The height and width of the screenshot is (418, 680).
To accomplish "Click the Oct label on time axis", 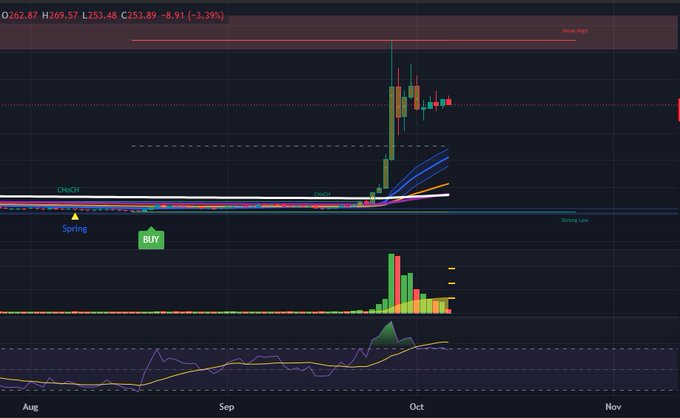I will pyautogui.click(x=416, y=407).
